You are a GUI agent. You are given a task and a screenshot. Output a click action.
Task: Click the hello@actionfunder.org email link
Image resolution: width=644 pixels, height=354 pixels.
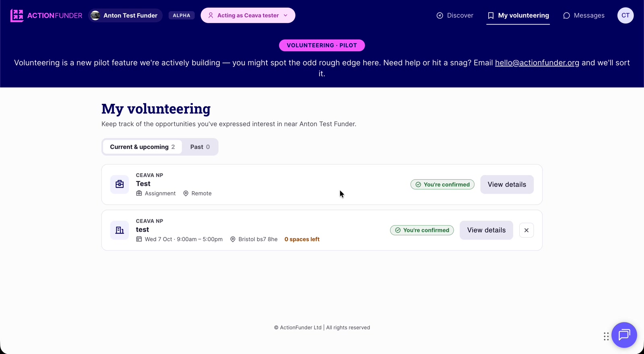click(x=537, y=63)
